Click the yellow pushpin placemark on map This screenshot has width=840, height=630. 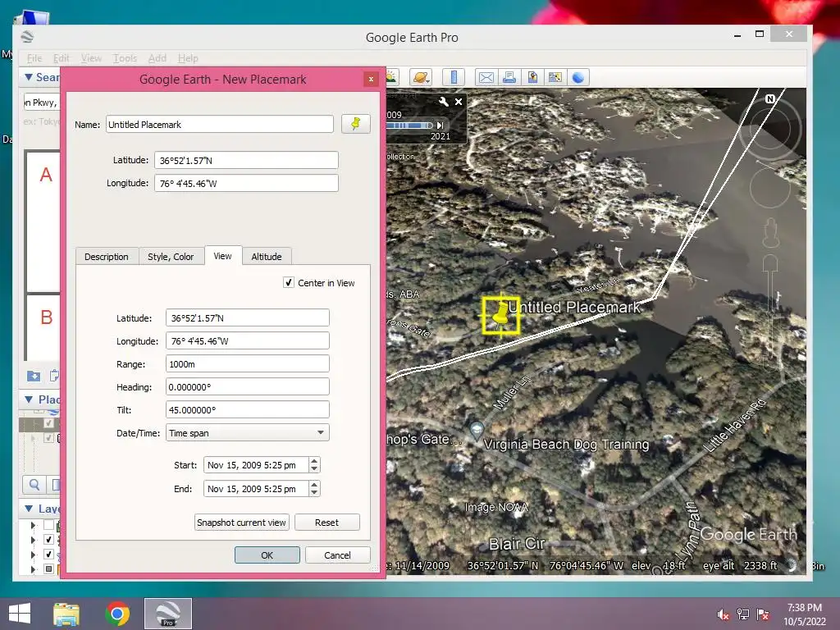point(500,316)
